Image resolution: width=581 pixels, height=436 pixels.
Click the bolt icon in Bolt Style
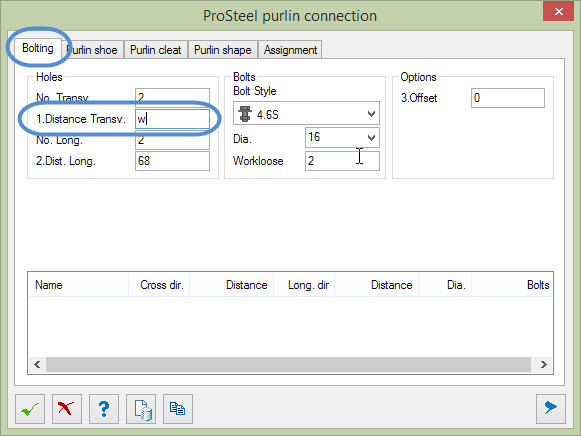245,114
